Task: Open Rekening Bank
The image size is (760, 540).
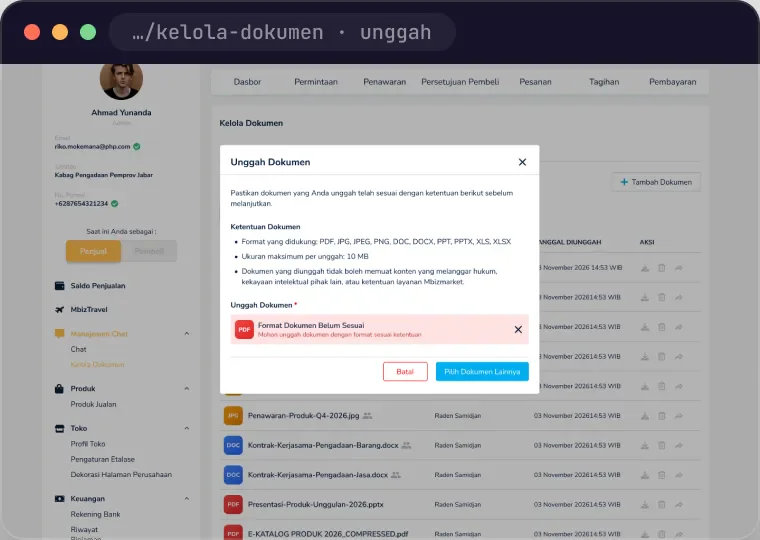Action: click(95, 514)
